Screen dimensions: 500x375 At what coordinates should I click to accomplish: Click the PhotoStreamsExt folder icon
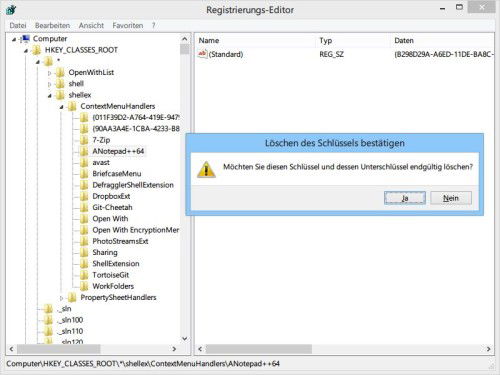click(84, 241)
